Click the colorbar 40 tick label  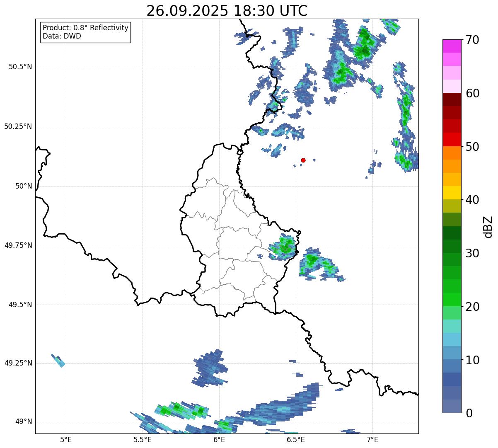pyautogui.click(x=472, y=200)
